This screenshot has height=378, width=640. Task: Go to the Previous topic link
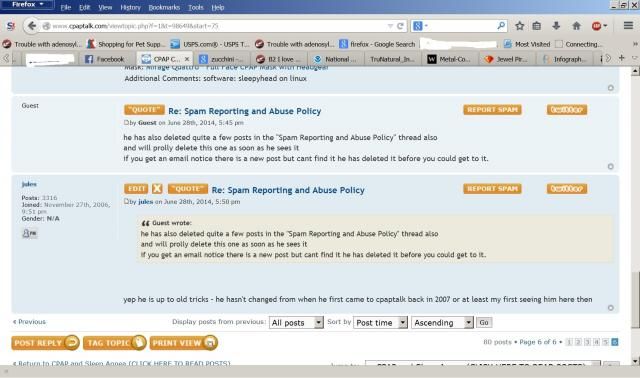click(x=29, y=322)
